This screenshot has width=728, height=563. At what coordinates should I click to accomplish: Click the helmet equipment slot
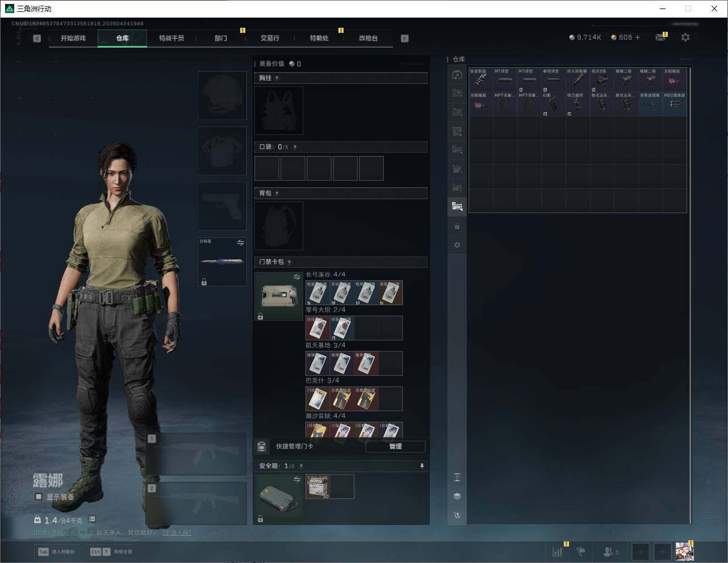point(222,95)
